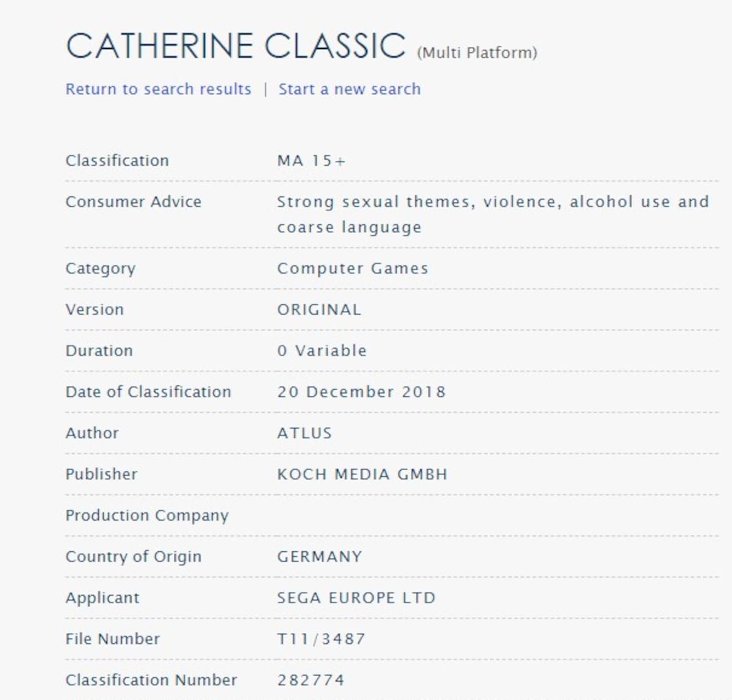732x700 pixels.
Task: Select the GERMANY country of origin value
Action: (320, 557)
